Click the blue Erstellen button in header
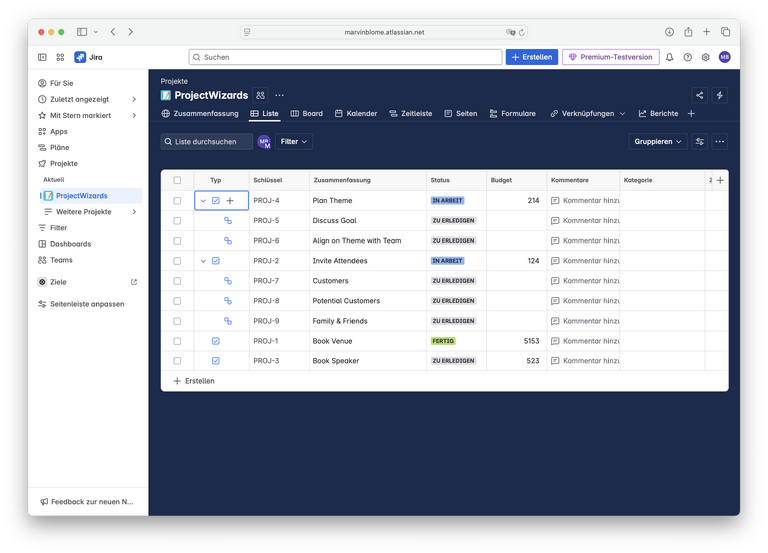The width and height of the screenshot is (768, 553). [x=532, y=57]
